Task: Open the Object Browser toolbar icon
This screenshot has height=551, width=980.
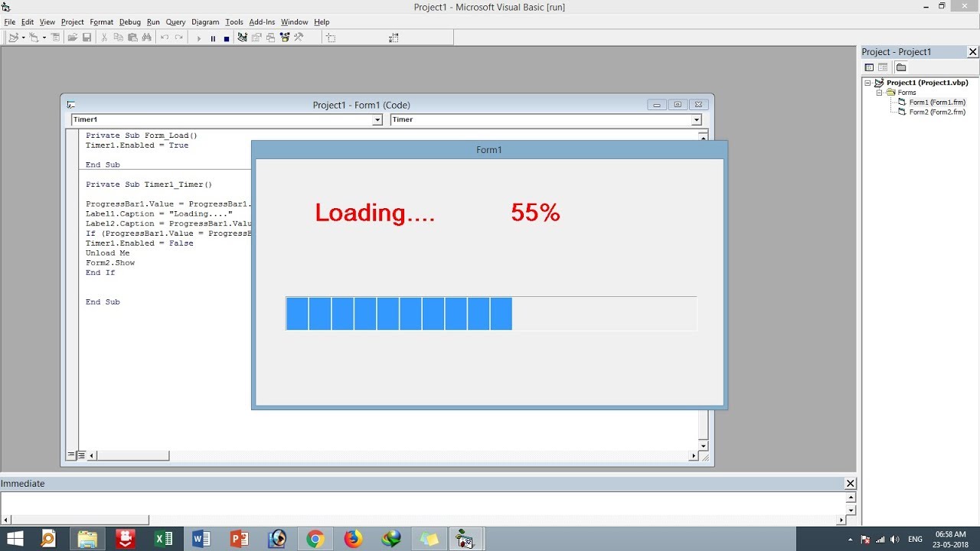Action: coord(285,37)
